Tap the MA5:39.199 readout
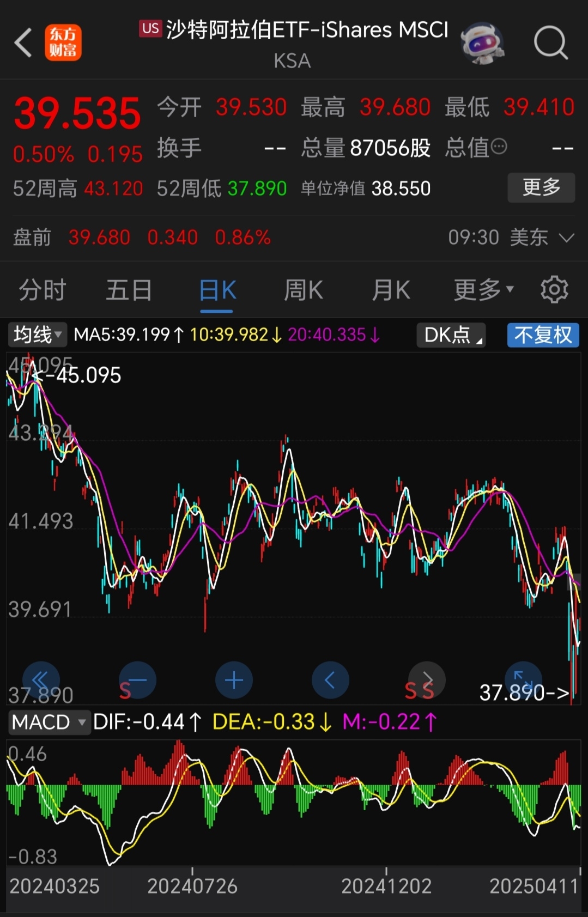 [x=129, y=335]
